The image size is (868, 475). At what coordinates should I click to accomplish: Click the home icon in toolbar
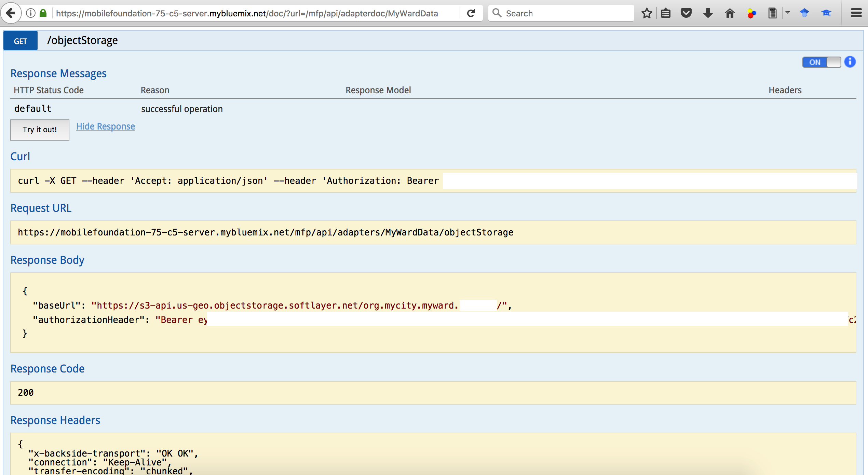(x=730, y=13)
